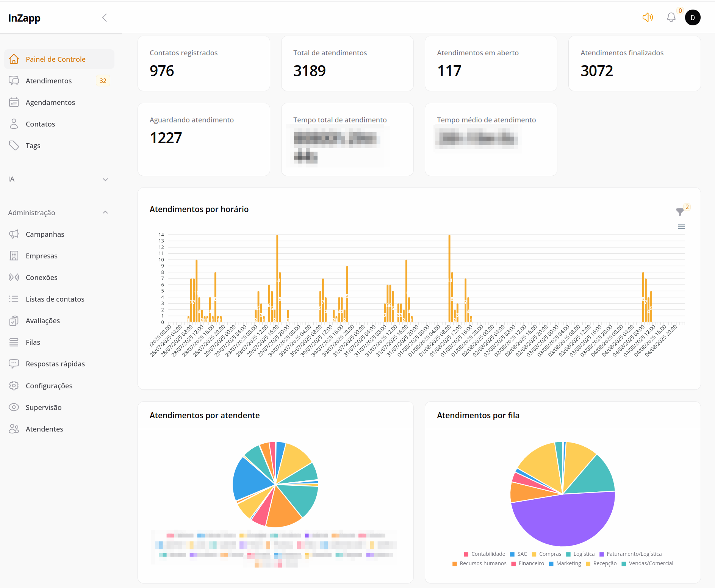The image size is (715, 588).
Task: Click the Tags icon in the sidebar
Action: pos(14,145)
